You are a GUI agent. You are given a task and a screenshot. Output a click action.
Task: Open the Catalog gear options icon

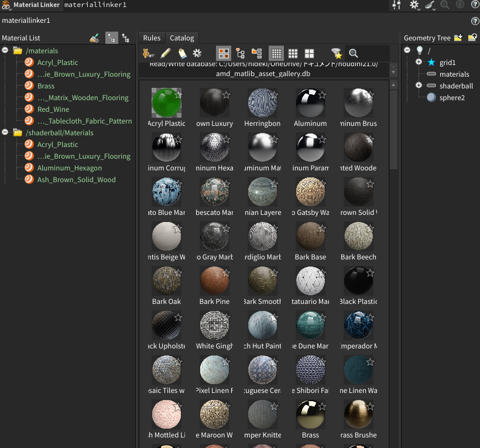(197, 53)
